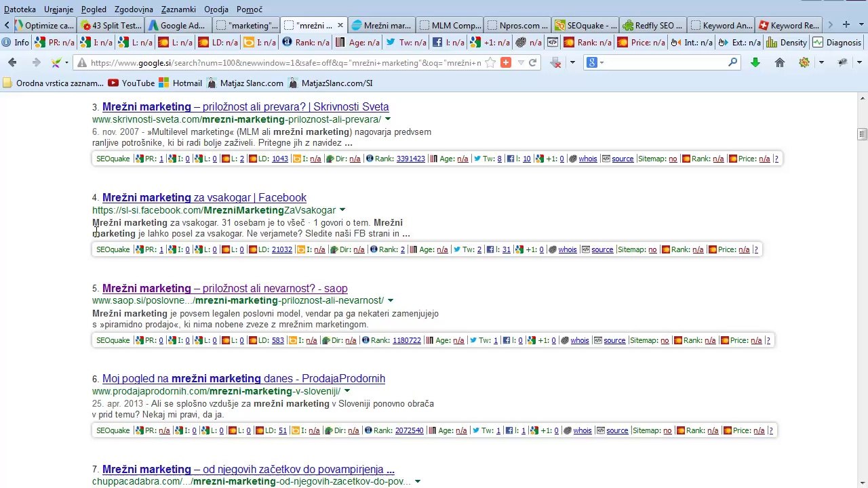Switch to the Redfly SEO tab
This screenshot has height=488, width=868.
pyautogui.click(x=652, y=25)
